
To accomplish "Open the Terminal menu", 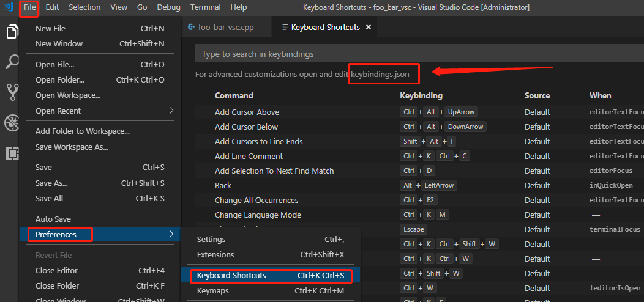I will [x=205, y=7].
